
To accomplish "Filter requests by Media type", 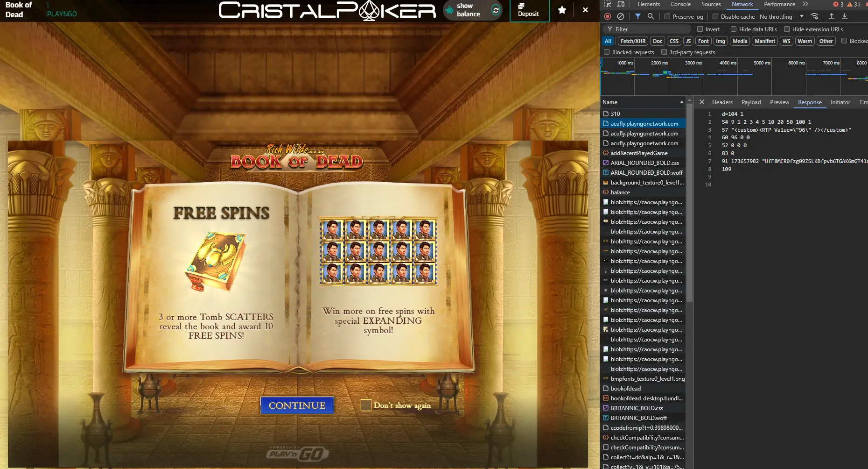I will click(x=740, y=41).
